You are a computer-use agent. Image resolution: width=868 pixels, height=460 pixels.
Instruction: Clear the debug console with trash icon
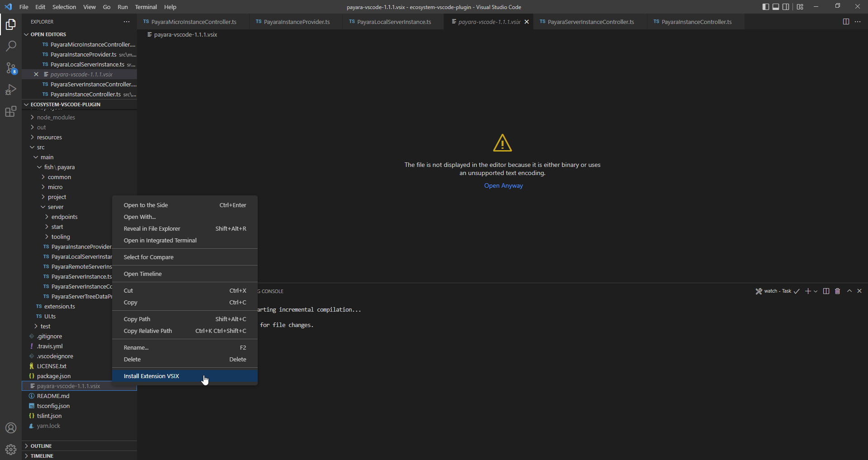coord(838,291)
